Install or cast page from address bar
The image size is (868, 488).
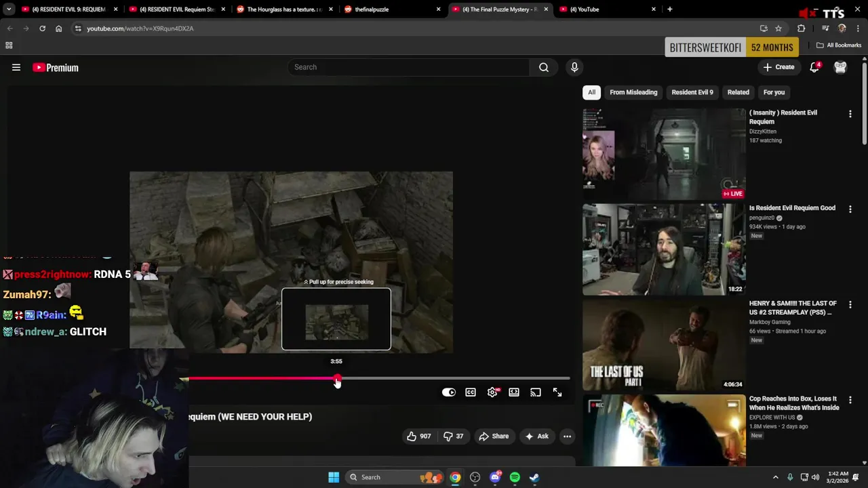764,28
